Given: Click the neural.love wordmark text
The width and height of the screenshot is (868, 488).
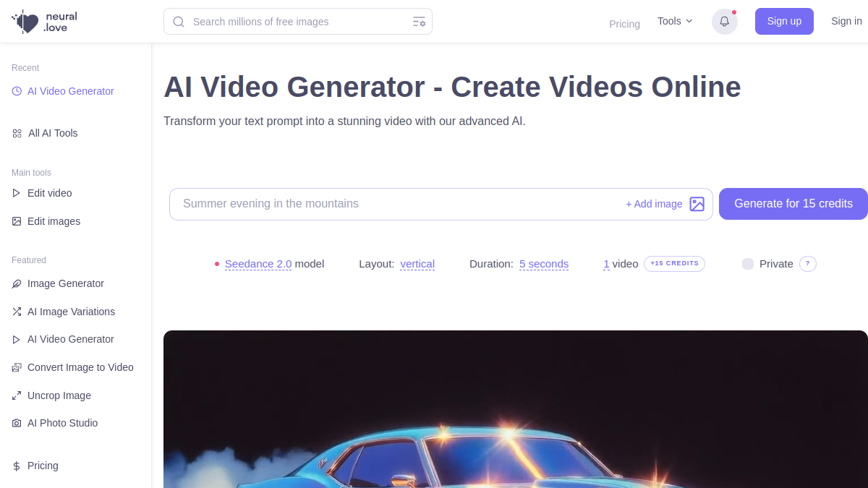Looking at the screenshot, I should point(60,22).
